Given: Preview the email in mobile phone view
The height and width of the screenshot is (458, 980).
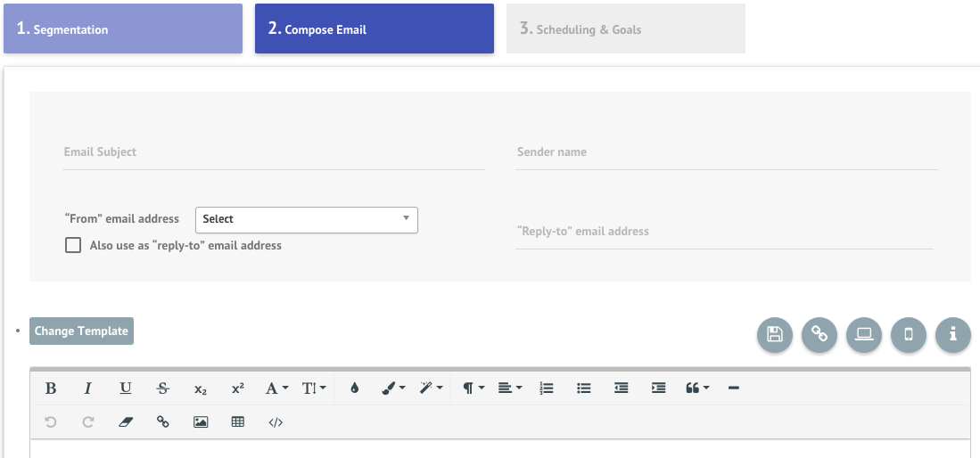Looking at the screenshot, I should 909,335.
